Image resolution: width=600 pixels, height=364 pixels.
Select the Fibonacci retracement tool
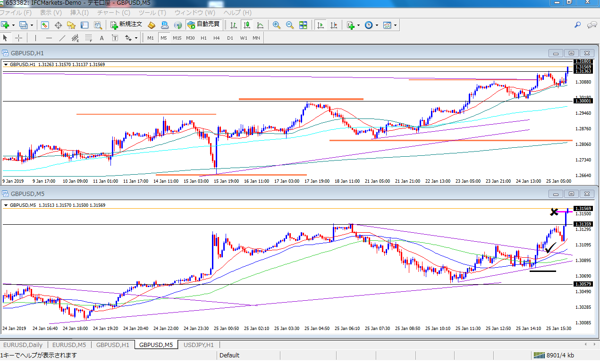pyautogui.click(x=88, y=38)
